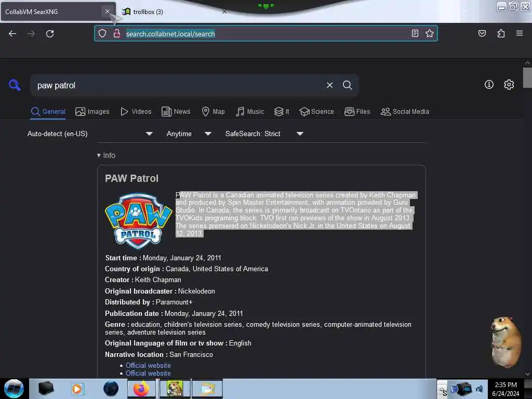Click the insecure connection padlock icon
The width and height of the screenshot is (532, 399).
[117, 33]
